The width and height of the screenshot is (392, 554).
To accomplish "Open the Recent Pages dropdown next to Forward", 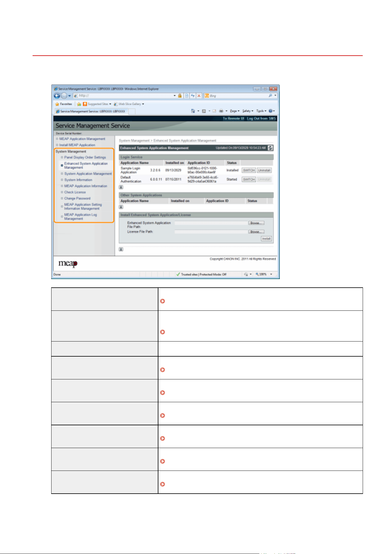I will coord(70,96).
